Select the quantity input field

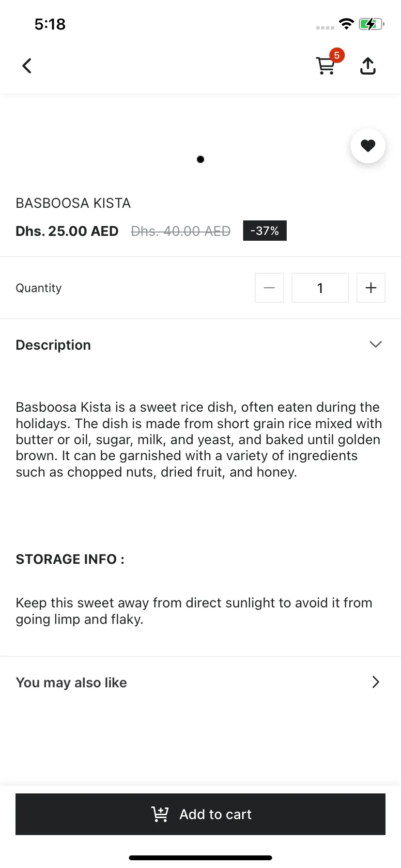pos(320,288)
